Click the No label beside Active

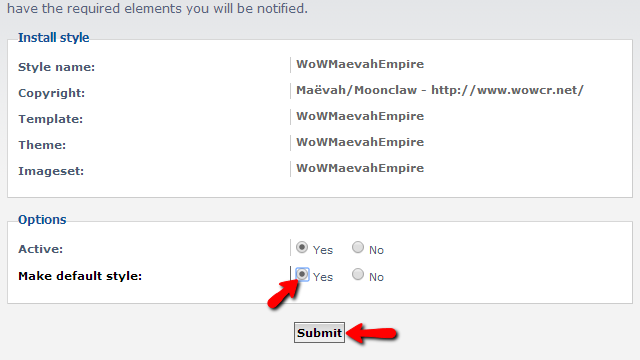tap(376, 250)
